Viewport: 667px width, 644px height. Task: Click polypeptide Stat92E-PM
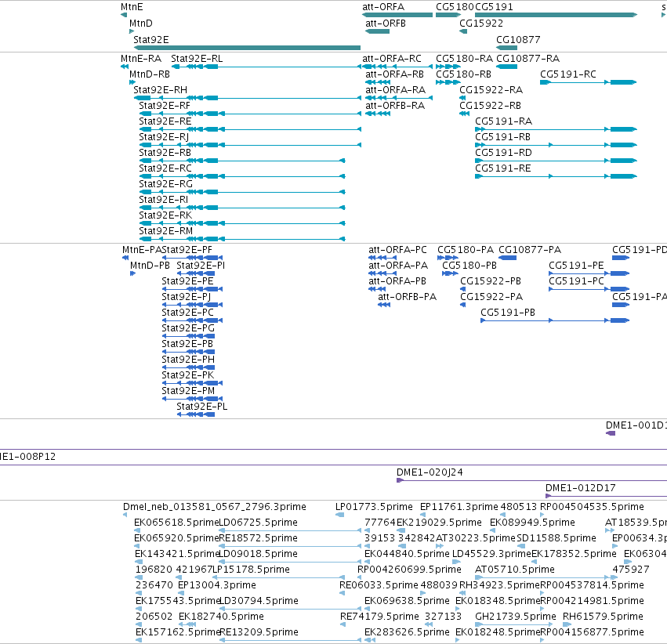[192, 399]
